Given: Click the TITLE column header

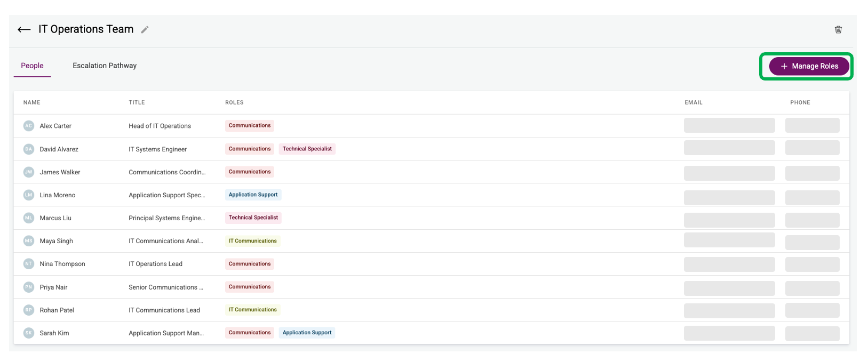Looking at the screenshot, I should 137,102.
